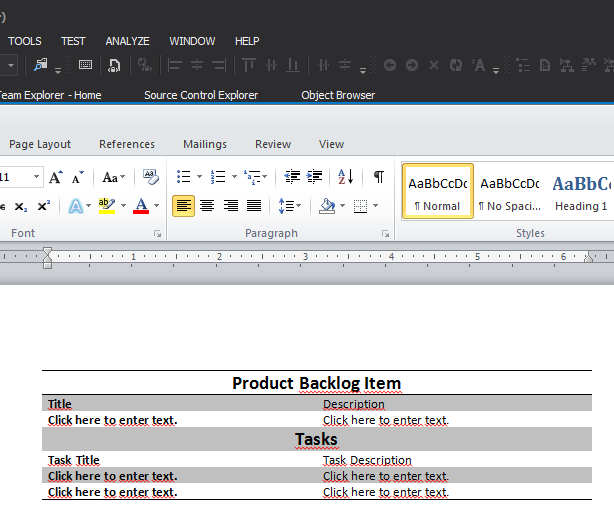Viewport: 614px width, 518px height.
Task: Apply Text Effects from the glowing A icon
Action: pos(76,206)
